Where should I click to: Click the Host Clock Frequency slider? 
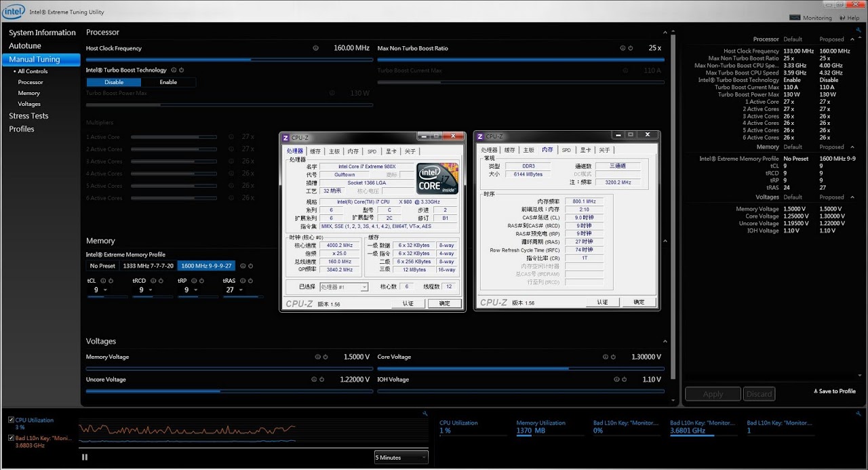click(229, 60)
